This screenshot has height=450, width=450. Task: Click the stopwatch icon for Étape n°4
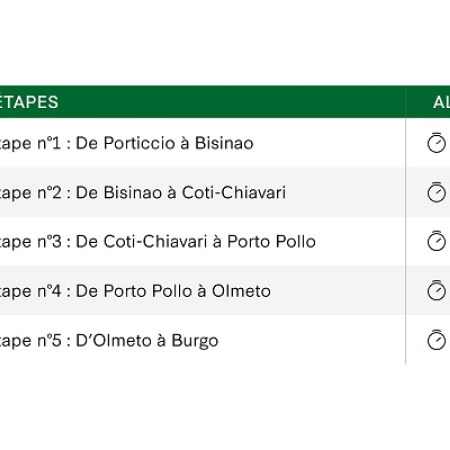tap(436, 290)
